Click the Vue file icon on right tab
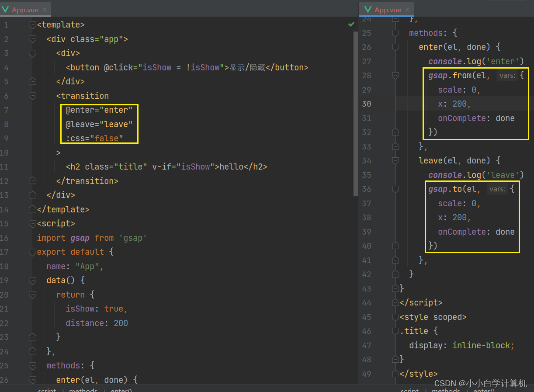This screenshot has height=392, width=534. pyautogui.click(x=368, y=10)
